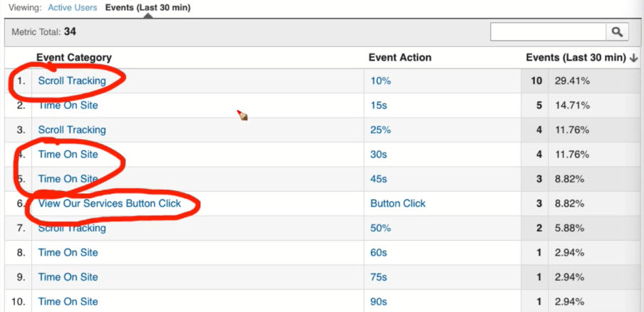644x312 pixels.
Task: Open Scroll Tracking in row 1
Action: coord(72,80)
